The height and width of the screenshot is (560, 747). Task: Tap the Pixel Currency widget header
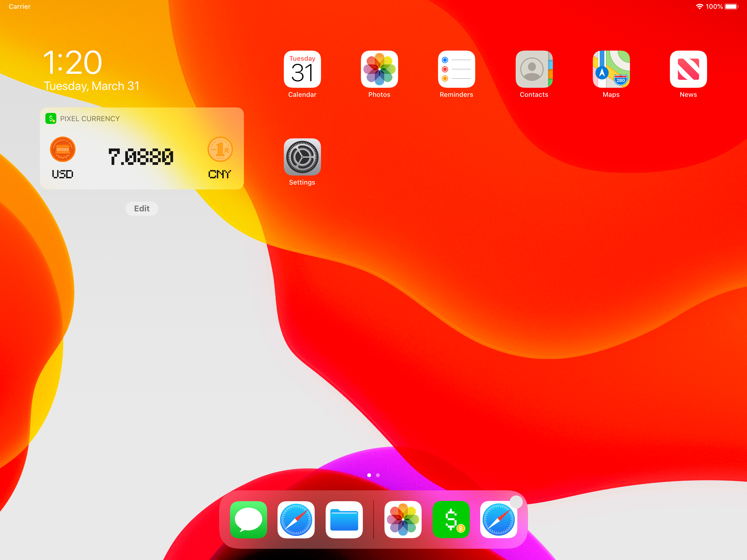(x=89, y=119)
